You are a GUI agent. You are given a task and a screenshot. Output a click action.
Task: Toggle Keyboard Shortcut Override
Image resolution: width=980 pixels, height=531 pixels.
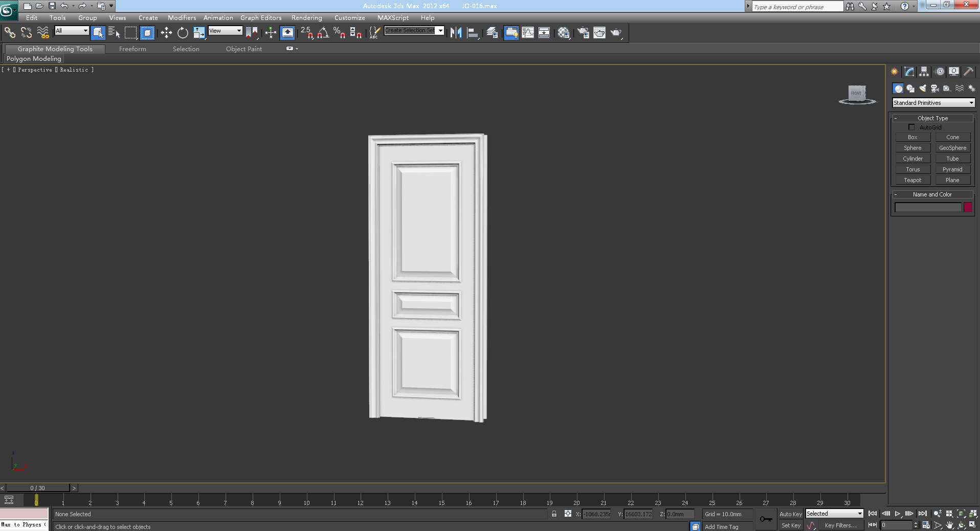(x=287, y=33)
